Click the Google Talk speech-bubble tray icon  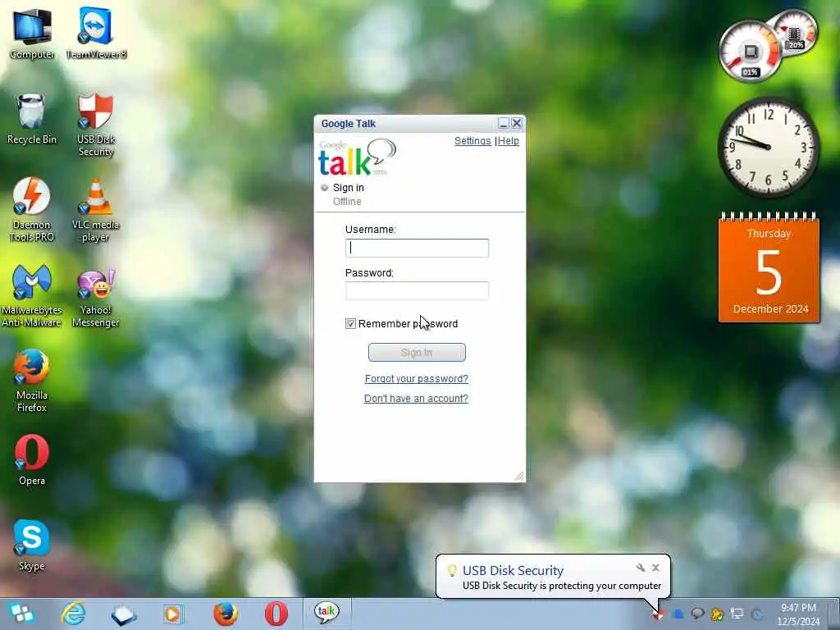pos(697,614)
